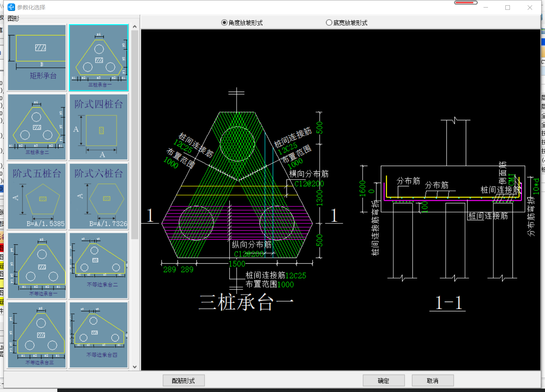
Task: Close the 参数化选择 dialog
Action: (530, 8)
